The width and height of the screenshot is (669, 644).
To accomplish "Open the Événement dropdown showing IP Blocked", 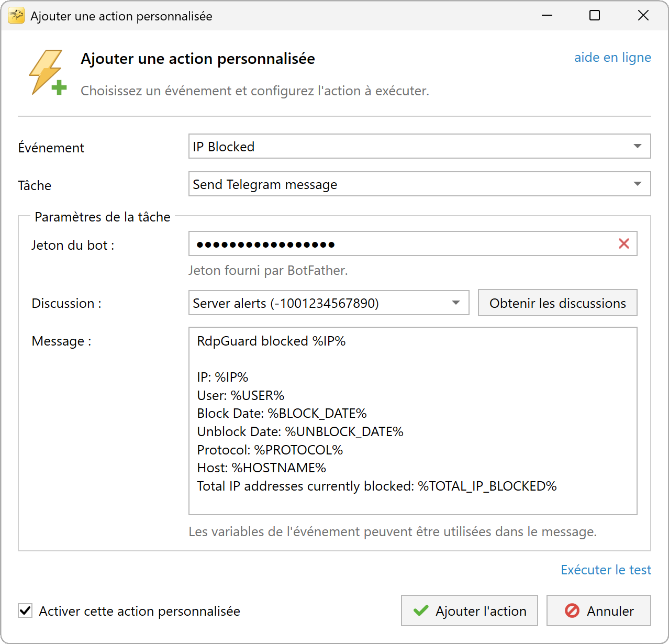I will click(419, 146).
